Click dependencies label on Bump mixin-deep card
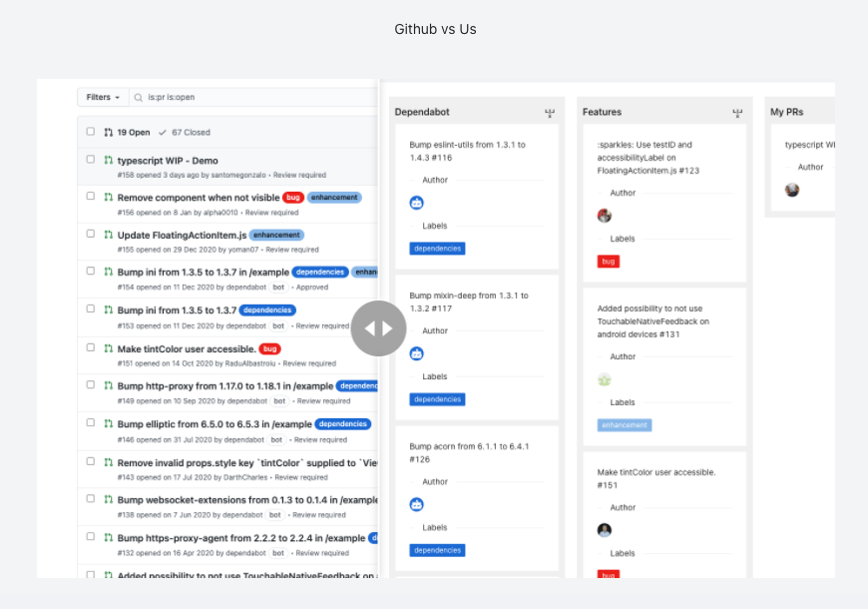Image resolution: width=868 pixels, height=609 pixels. pos(437,399)
